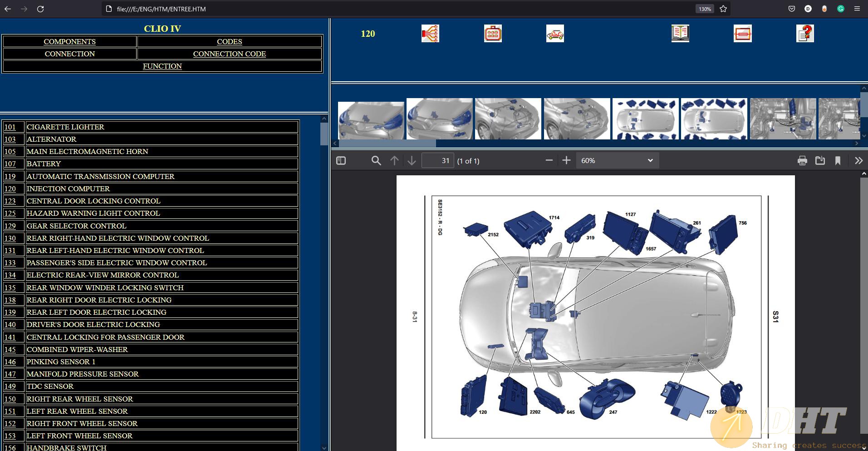Select second front bumper location thumbnail
Screen dimensions: 868x451
click(x=439, y=119)
